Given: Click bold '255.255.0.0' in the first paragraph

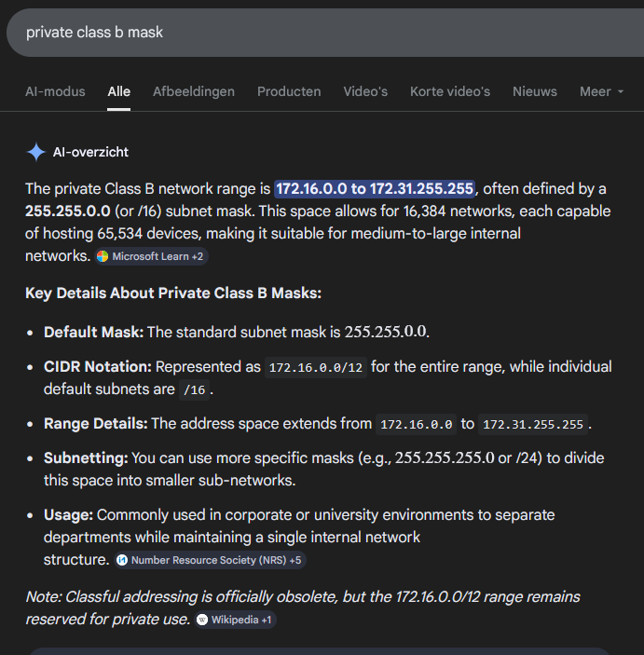Looking at the screenshot, I should 68,211.
